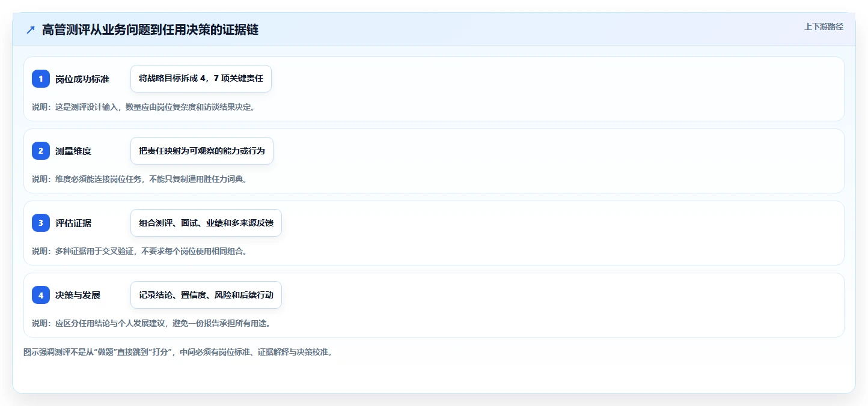
Task: Click the title 高管测评从业务问题到任用决策的证据链
Action: point(150,30)
